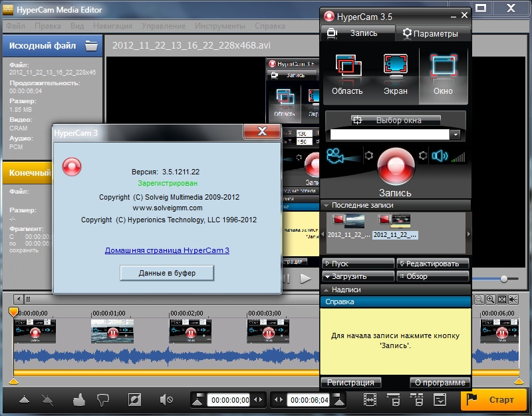532x416 pixels.
Task: Step arrows beside the 00:00:00;00 start time
Action: (x=258, y=400)
